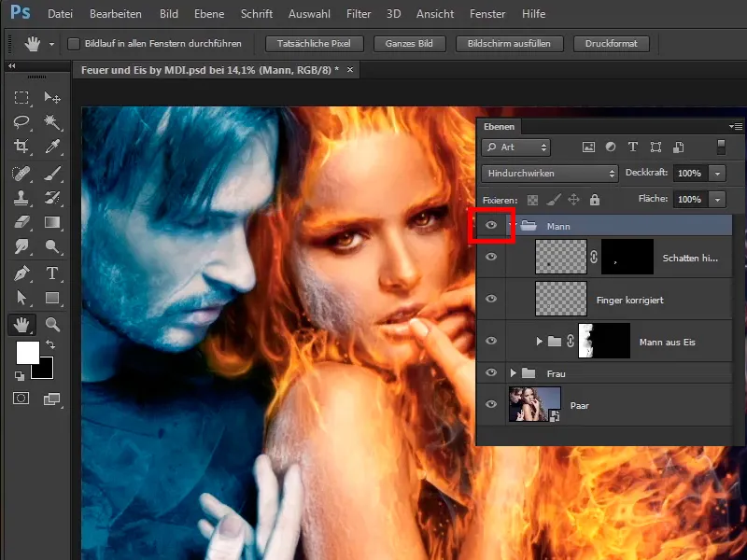Hide the Schatten hi... layer
Image resolution: width=747 pixels, height=560 pixels.
pyautogui.click(x=491, y=258)
